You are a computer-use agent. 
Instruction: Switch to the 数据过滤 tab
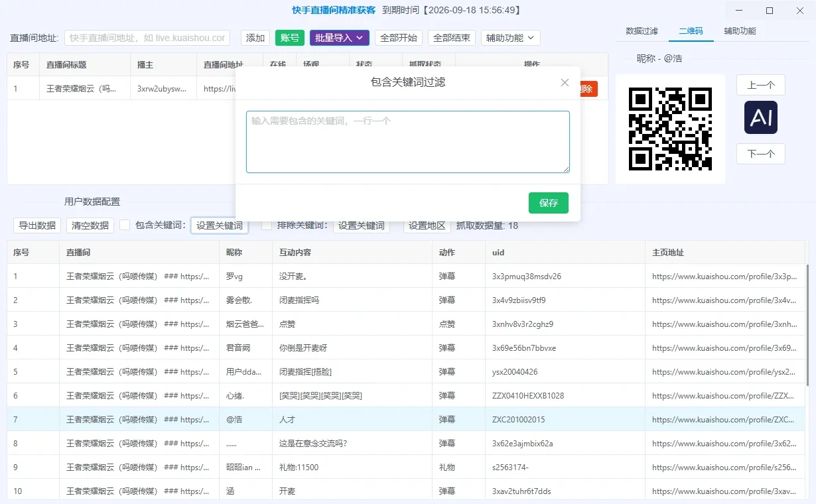click(642, 31)
